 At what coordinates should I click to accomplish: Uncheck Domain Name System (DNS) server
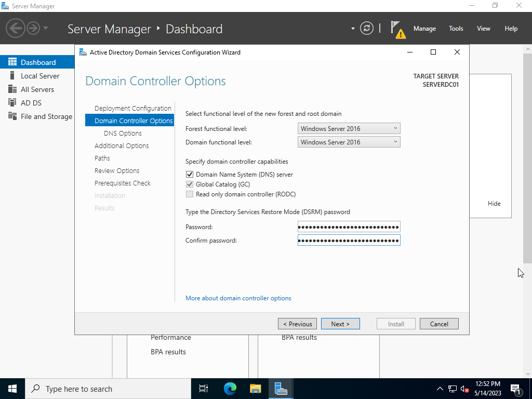click(190, 175)
